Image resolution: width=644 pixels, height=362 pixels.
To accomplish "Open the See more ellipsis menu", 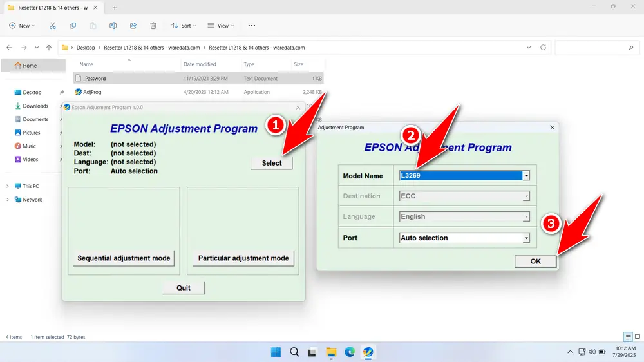I will coord(252,26).
